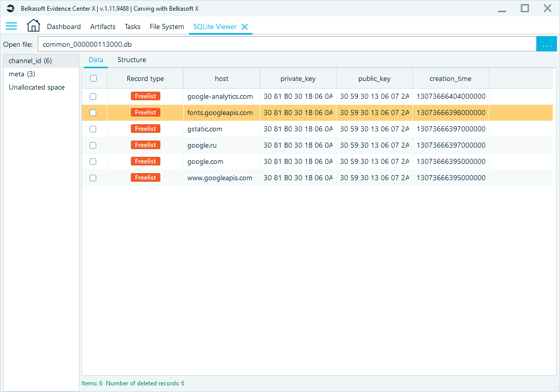Click the Freelist badge in google-analytics.com row
The height and width of the screenshot is (392, 560).
click(x=146, y=96)
